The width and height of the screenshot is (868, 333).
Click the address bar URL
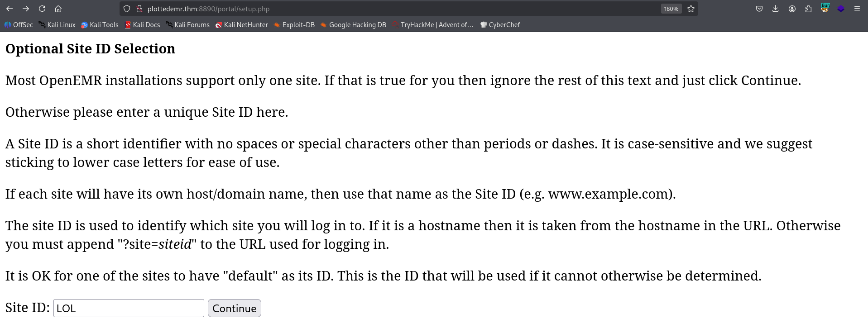208,9
